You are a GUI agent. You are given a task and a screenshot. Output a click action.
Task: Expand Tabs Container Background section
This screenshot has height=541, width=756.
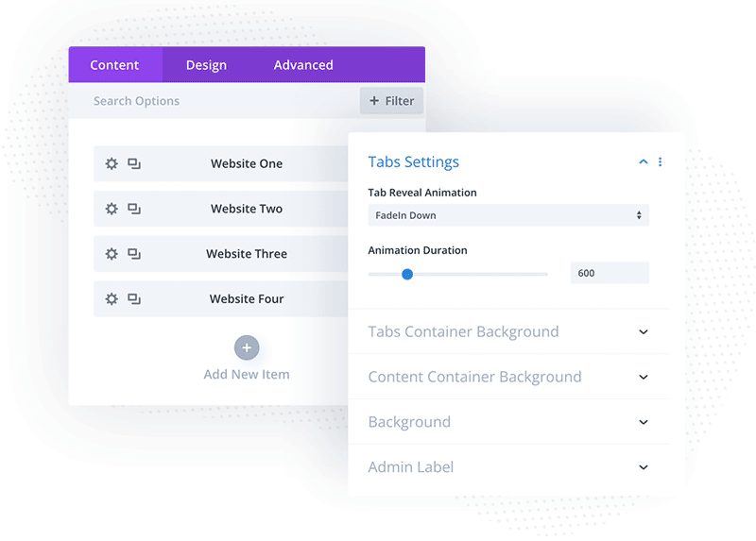[x=644, y=332]
